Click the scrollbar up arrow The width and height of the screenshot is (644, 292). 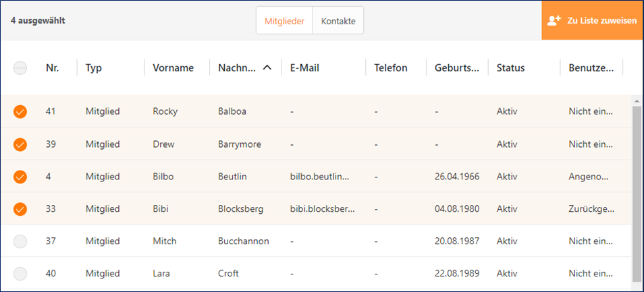coord(637,100)
